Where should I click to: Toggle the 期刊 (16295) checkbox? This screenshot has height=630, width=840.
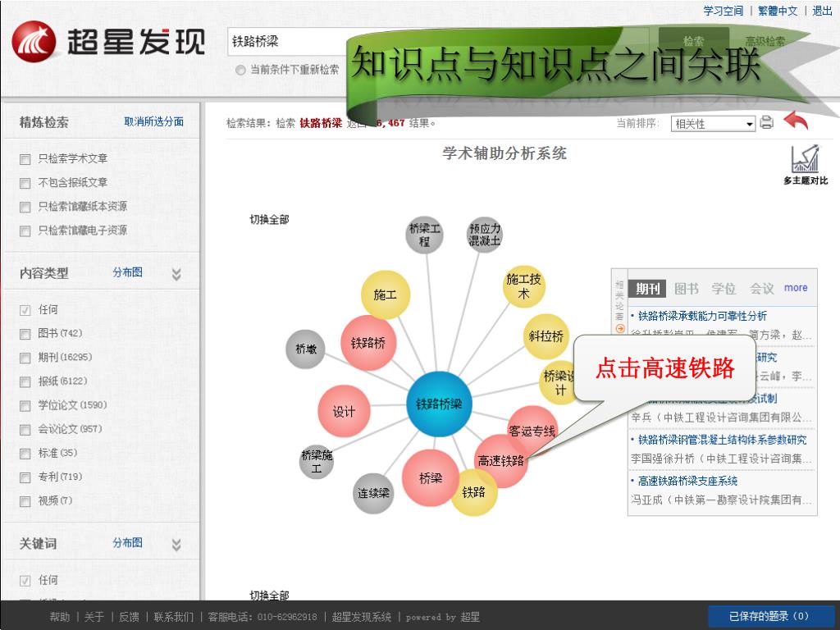click(x=25, y=358)
